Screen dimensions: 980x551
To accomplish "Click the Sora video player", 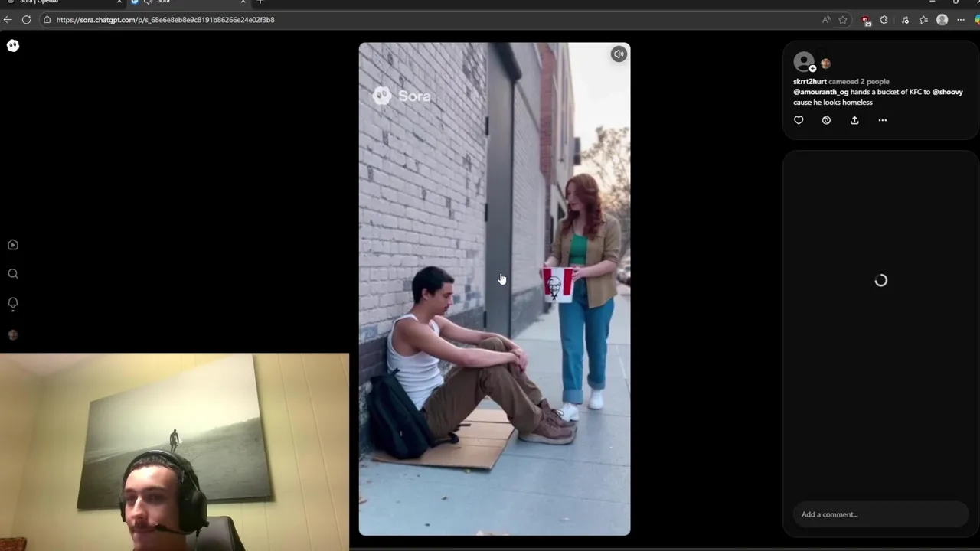I will coord(495,289).
